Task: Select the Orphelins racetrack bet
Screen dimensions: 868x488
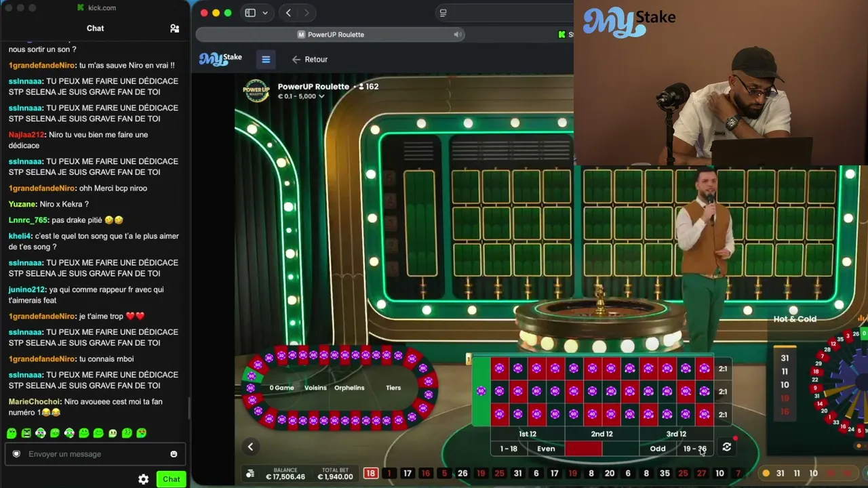Action: [x=349, y=388]
